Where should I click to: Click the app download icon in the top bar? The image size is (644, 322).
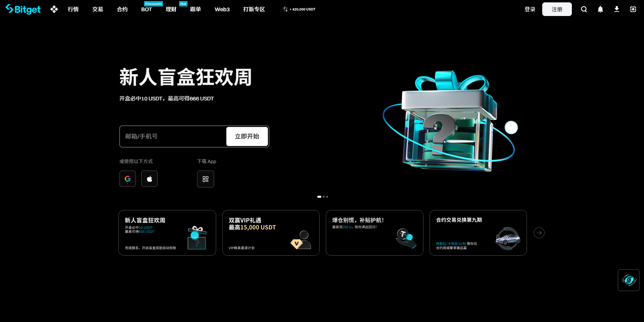616,9
